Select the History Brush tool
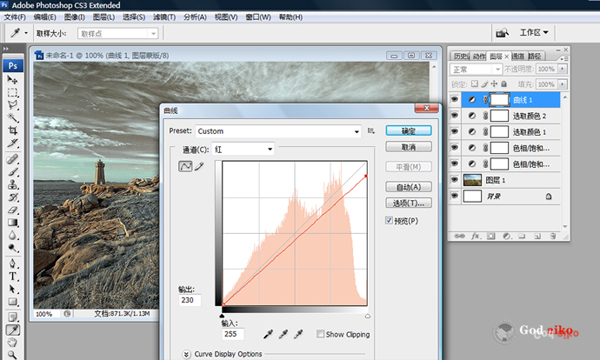 point(13,197)
